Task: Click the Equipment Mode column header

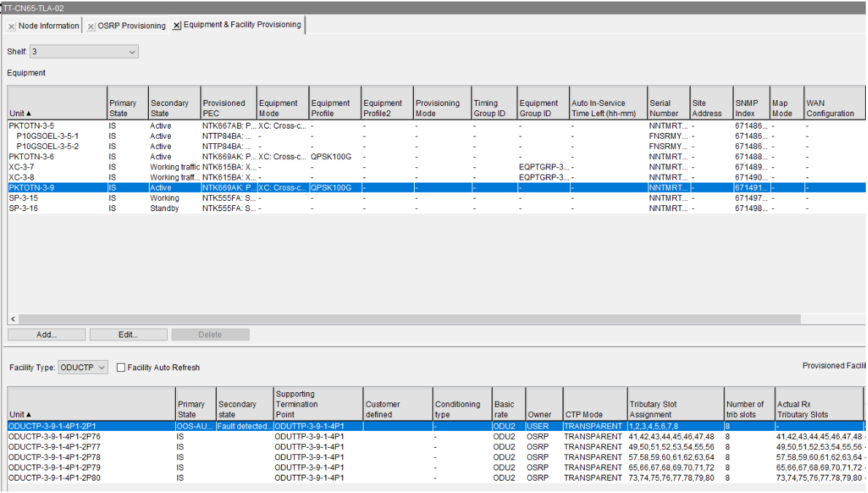Action: coord(283,103)
